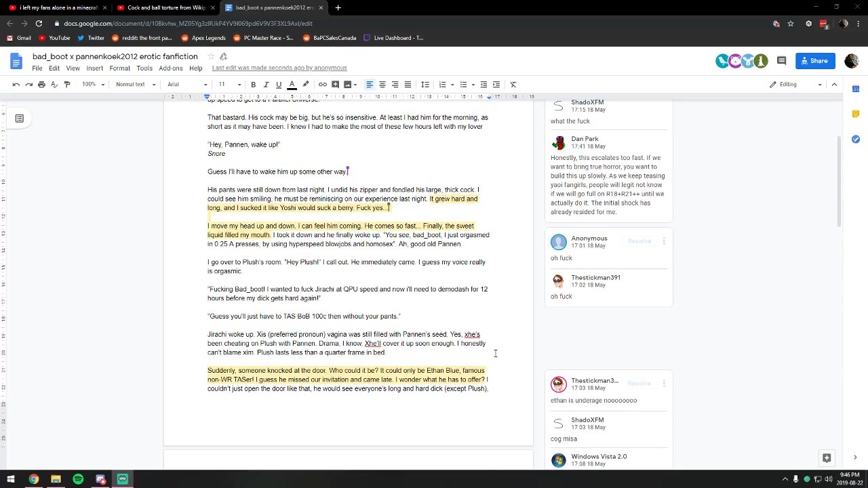Open the zoom 100% dropdown
The width and height of the screenshot is (868, 488).
[x=94, y=84]
